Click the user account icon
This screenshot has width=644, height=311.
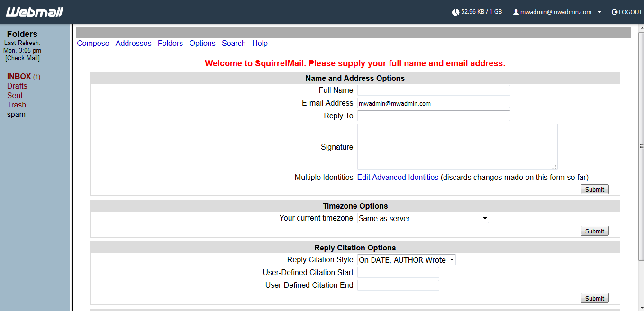coord(516,12)
